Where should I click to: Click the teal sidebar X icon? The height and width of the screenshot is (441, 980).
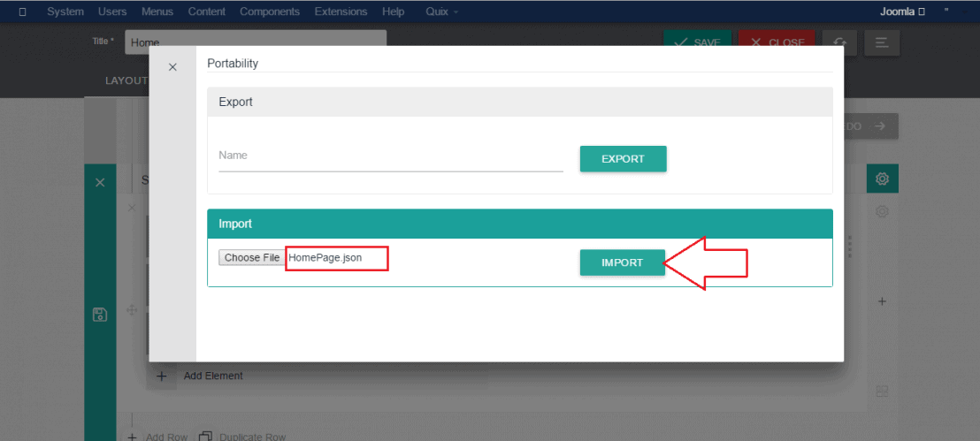coord(100,182)
